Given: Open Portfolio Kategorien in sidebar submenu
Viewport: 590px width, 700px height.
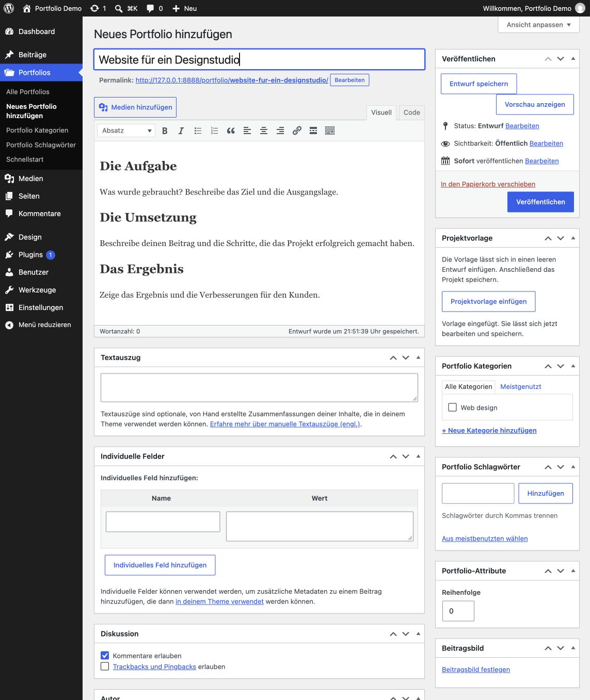Looking at the screenshot, I should point(37,131).
